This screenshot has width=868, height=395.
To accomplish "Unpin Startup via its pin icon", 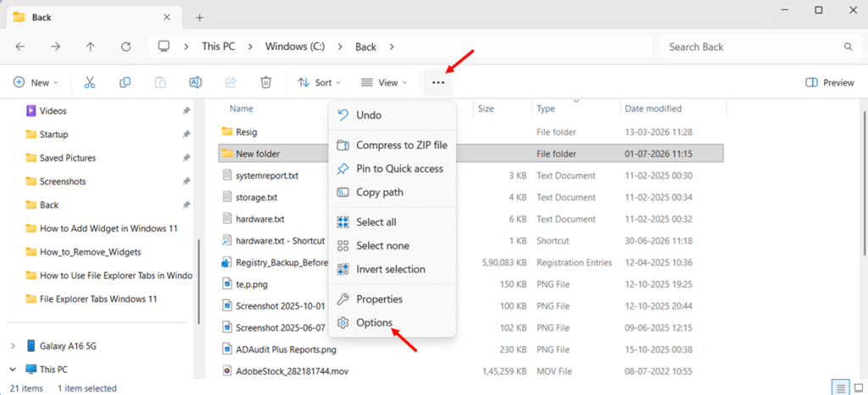I will coord(186,135).
